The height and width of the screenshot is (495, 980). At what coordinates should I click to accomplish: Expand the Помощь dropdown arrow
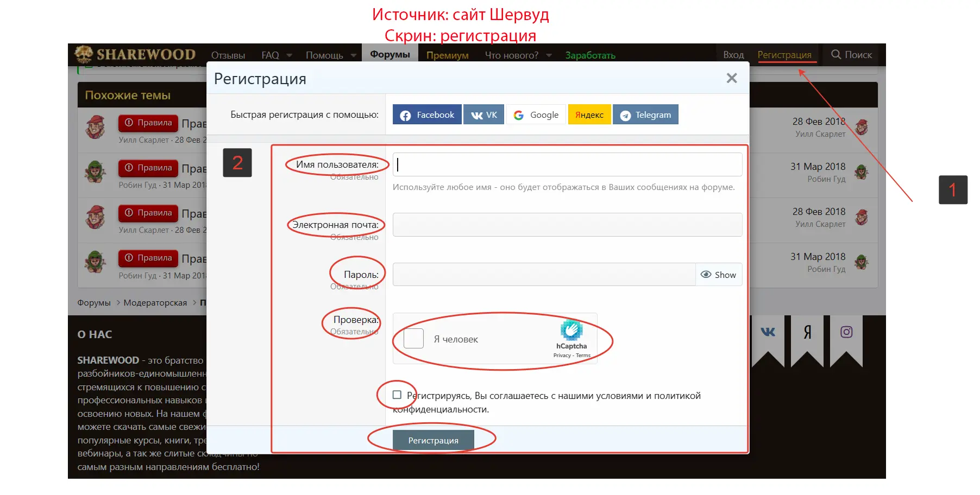[354, 55]
